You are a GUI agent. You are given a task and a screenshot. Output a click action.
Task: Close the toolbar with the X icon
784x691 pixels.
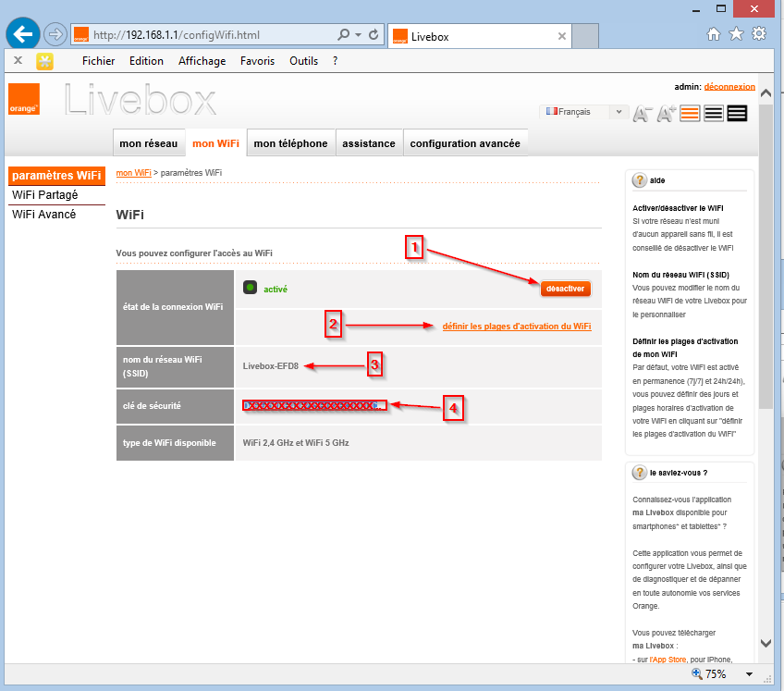coord(18,60)
